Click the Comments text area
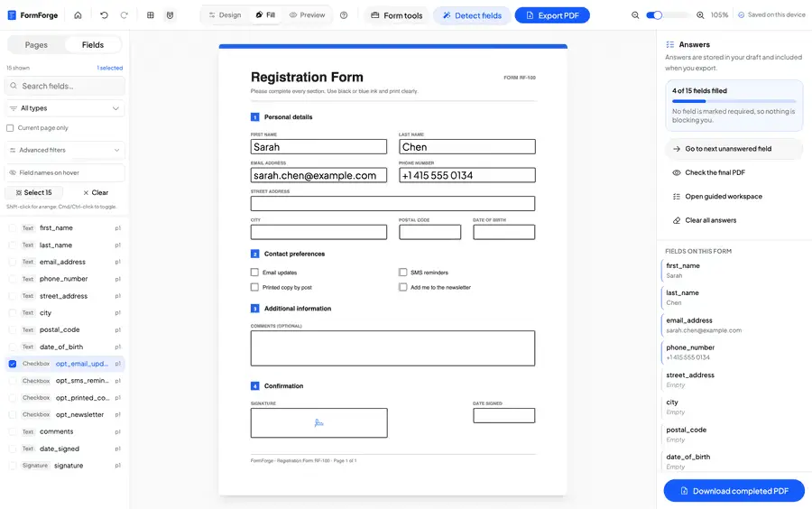Viewport: 812px width, 509px height. tap(392, 348)
